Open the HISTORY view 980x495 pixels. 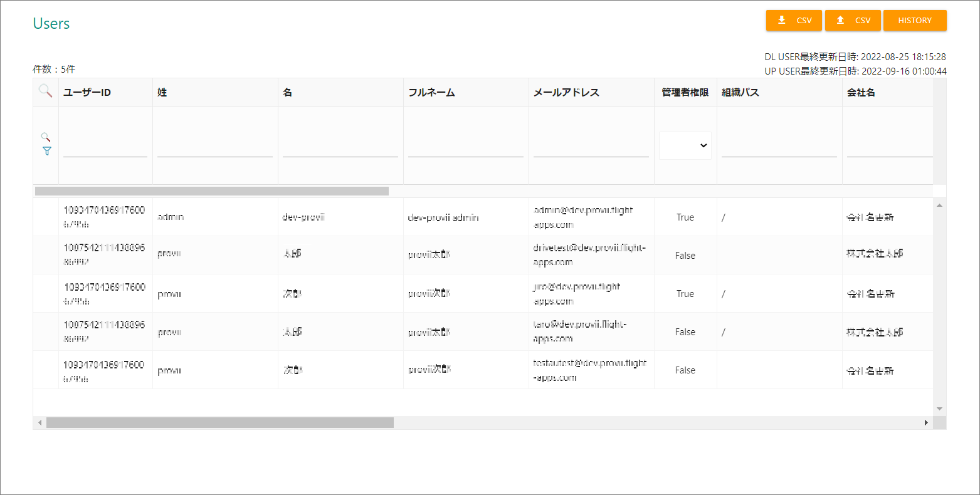click(x=915, y=21)
